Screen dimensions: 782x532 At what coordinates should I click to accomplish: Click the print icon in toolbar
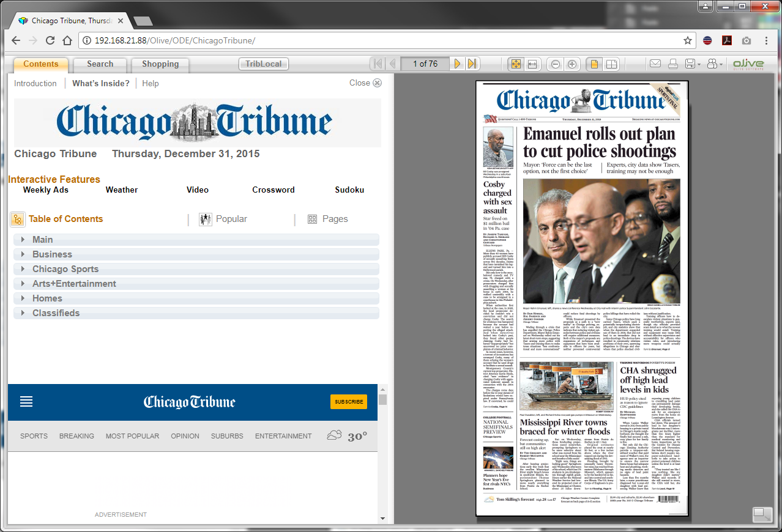[x=673, y=64]
